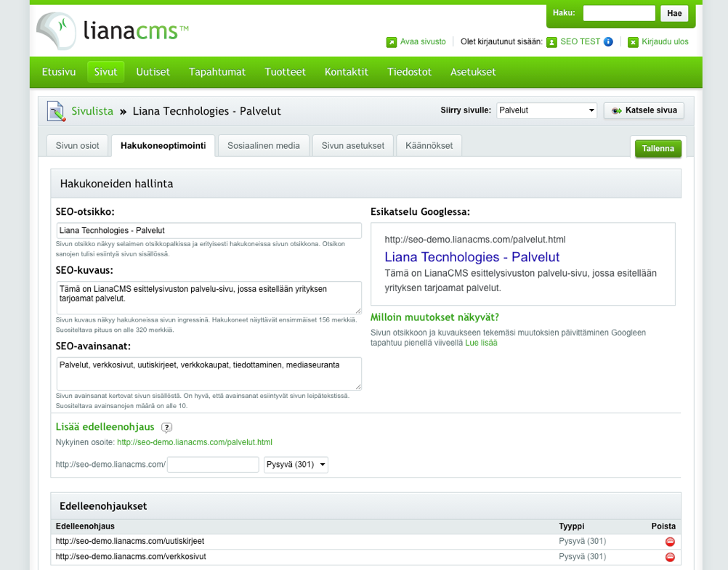Switch to the Sosiaalinen media tab
This screenshot has width=728, height=570.
pyautogui.click(x=264, y=146)
